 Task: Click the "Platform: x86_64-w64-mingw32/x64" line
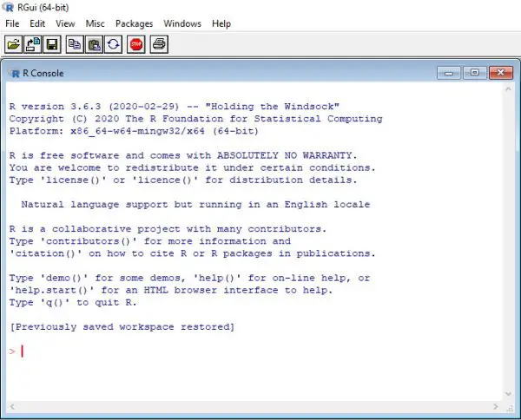134,131
